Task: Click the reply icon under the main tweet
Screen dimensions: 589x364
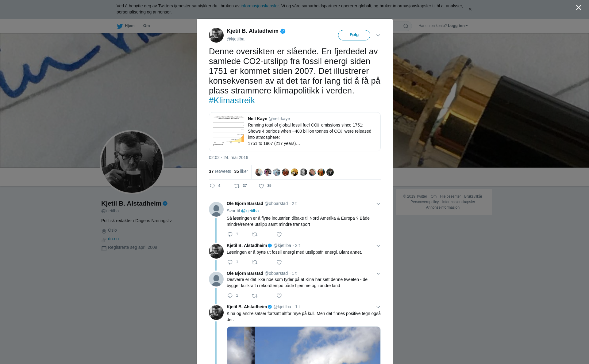Action: [212, 186]
